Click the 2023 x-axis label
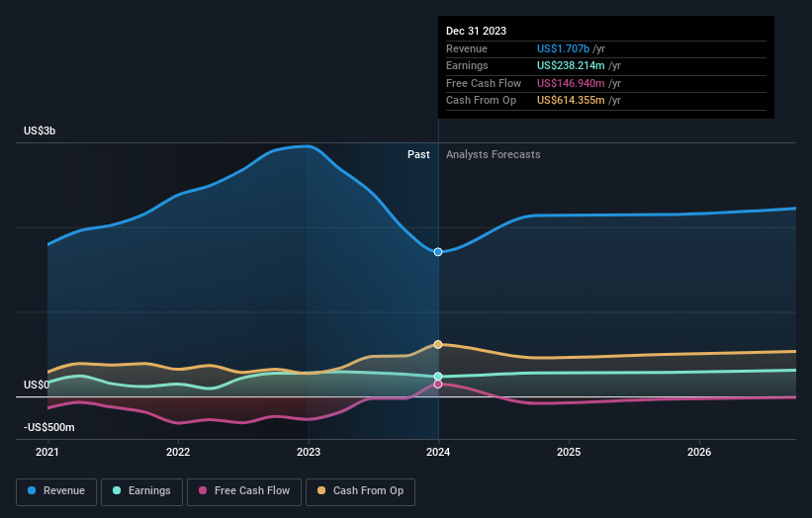 [x=309, y=452]
